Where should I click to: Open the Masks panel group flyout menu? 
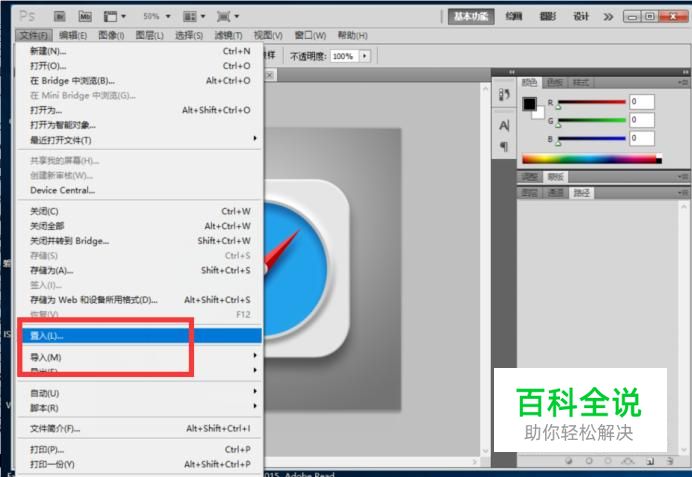coord(683,177)
